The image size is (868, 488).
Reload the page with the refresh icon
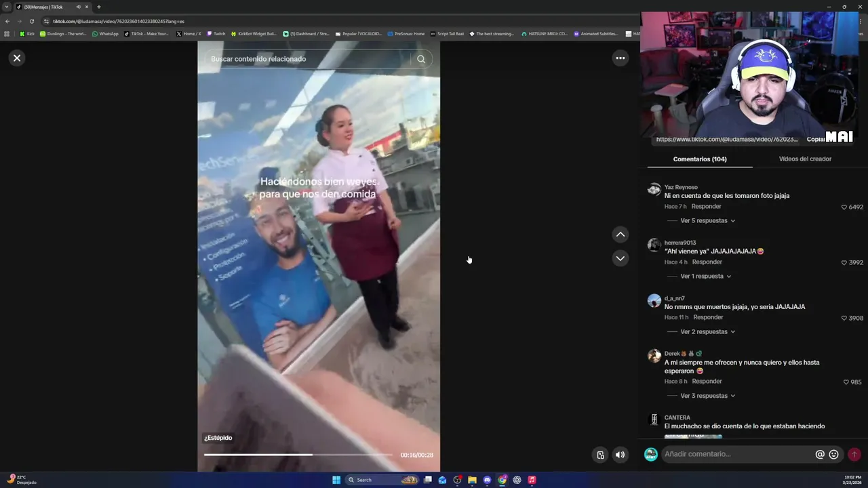point(31,21)
